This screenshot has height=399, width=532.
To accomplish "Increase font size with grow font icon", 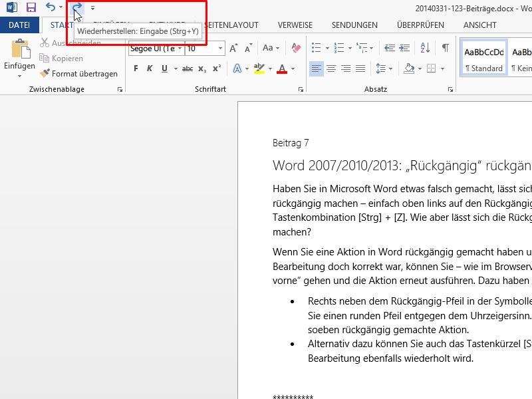I will click(234, 48).
